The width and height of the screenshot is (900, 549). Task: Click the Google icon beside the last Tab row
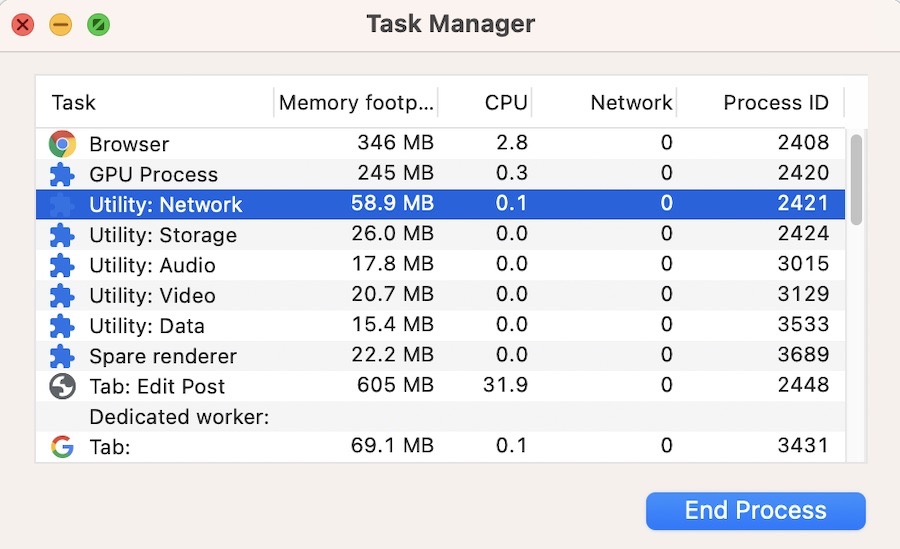62,446
